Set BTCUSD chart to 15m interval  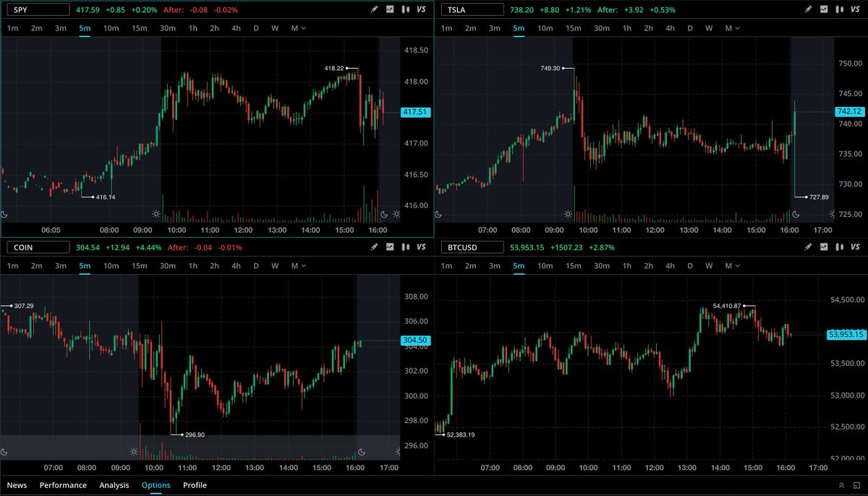pyautogui.click(x=572, y=265)
